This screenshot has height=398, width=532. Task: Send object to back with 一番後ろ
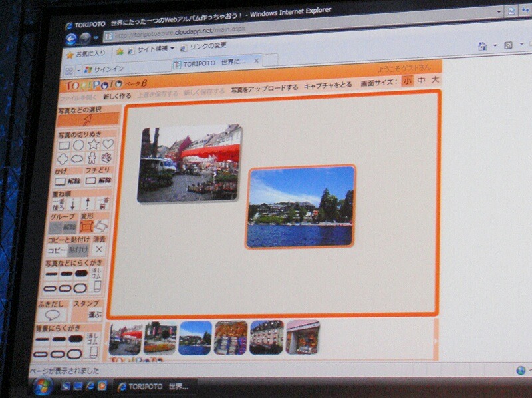point(58,204)
